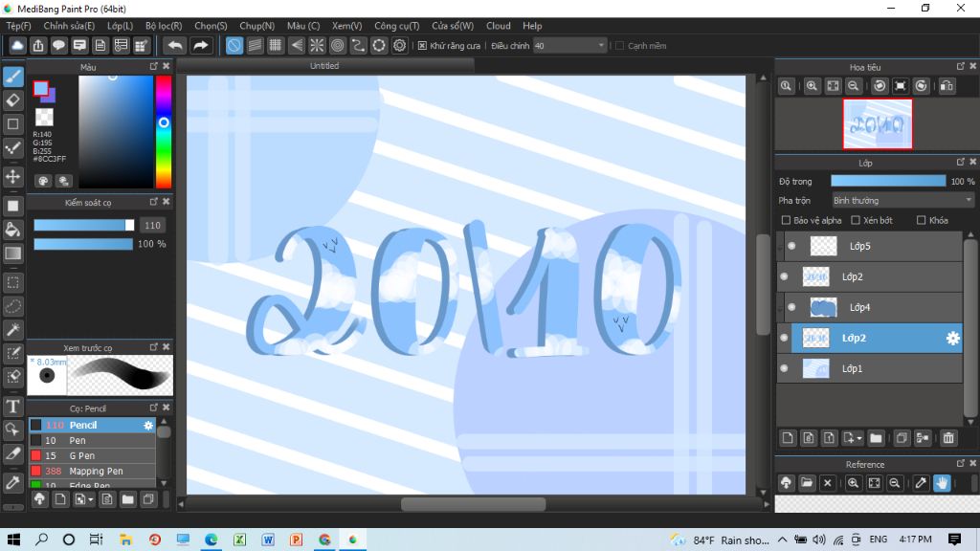Toggle the Khử răng cưa checkbox
Viewport: 980px width, 551px height.
coord(422,46)
